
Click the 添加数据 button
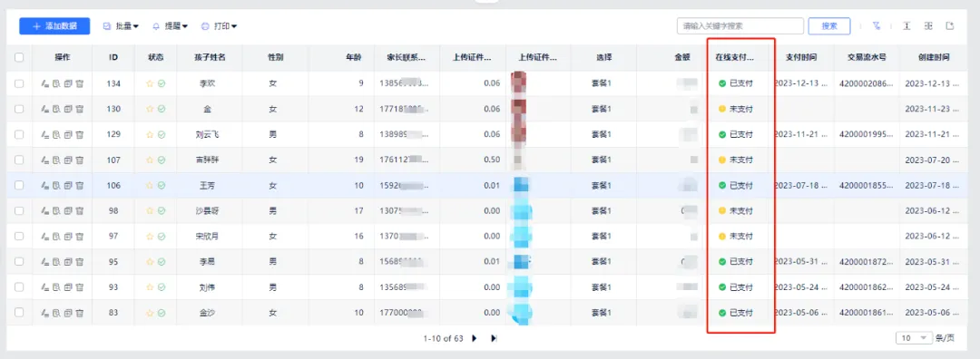[x=54, y=26]
